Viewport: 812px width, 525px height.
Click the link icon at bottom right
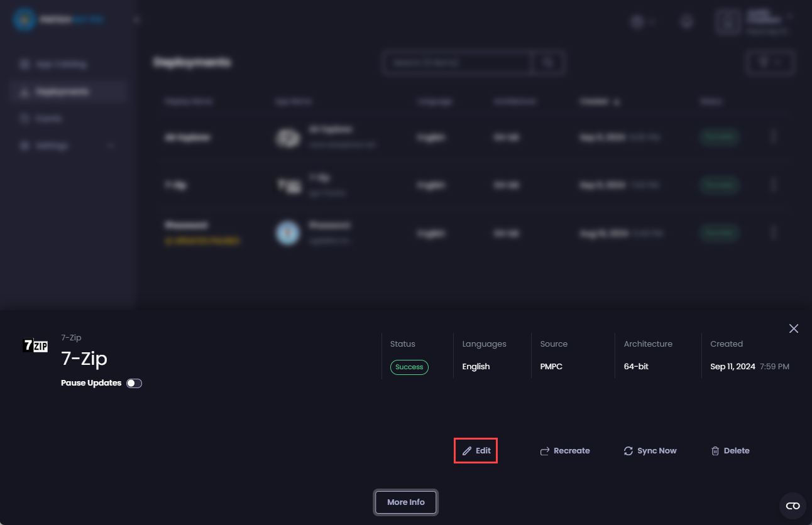click(793, 506)
